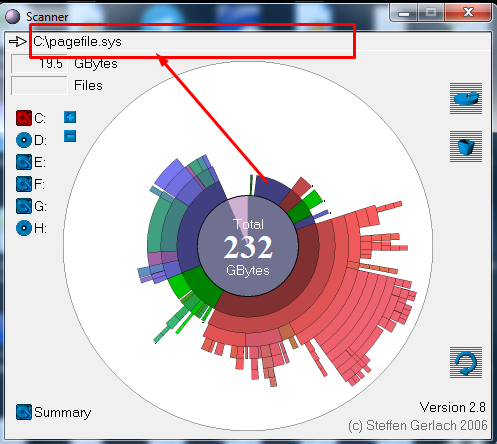Click the blue undo arrow icon
The image size is (497, 444).
466,362
